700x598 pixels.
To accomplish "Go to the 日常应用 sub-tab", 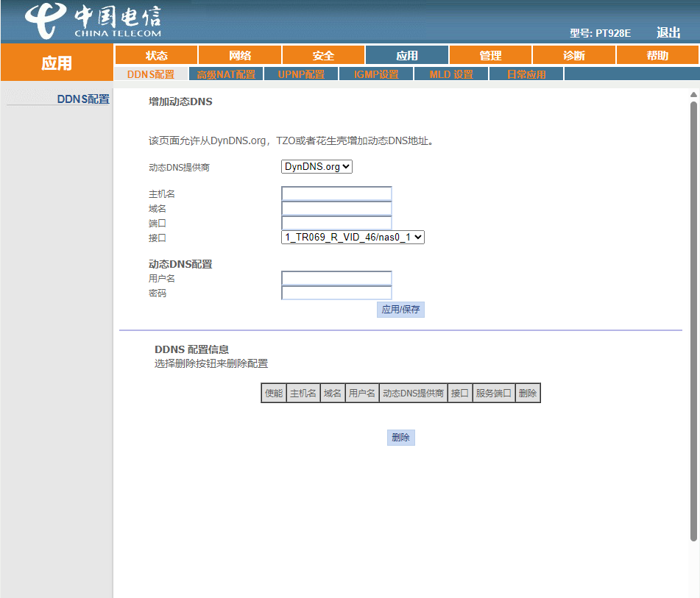I will point(526,73).
